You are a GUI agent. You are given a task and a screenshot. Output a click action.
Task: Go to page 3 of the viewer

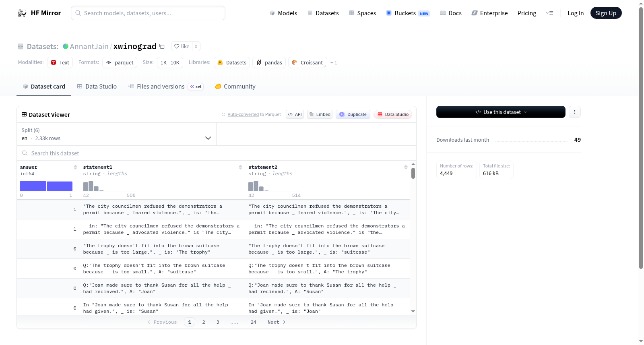[218, 322]
